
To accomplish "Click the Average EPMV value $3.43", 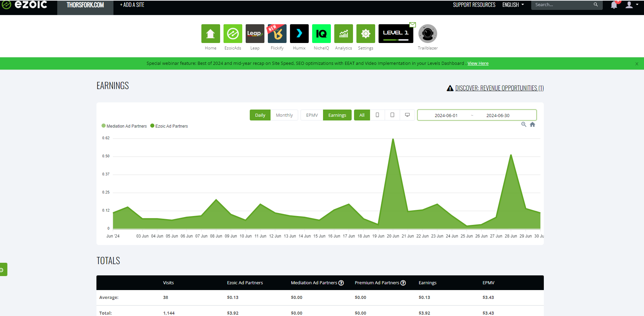I will click(x=488, y=297).
